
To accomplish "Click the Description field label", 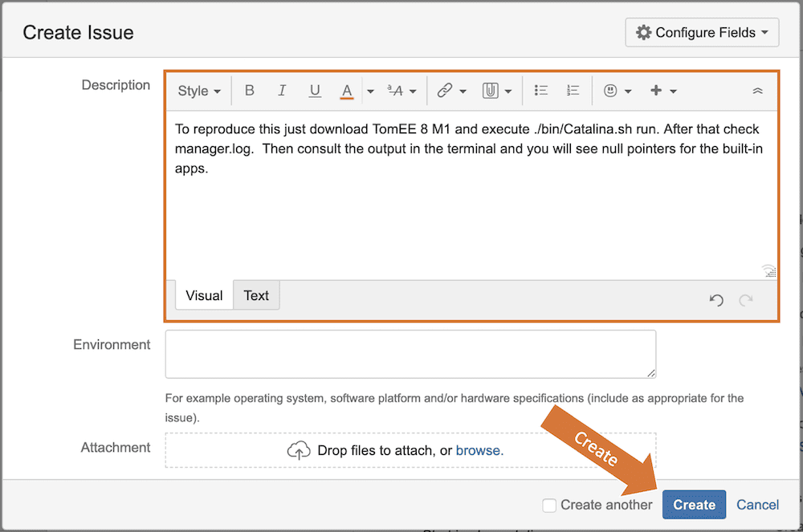I will click(x=116, y=85).
